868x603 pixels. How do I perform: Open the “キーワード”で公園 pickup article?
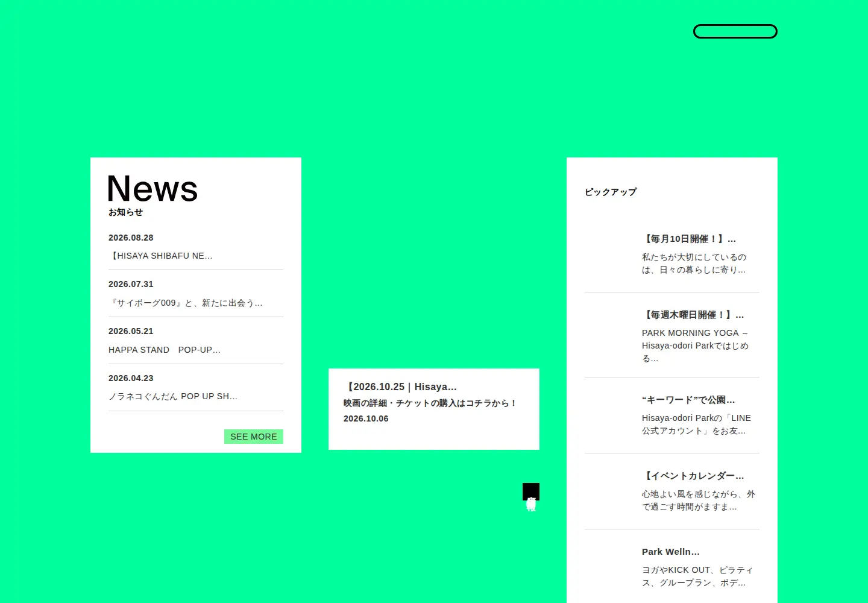(672, 415)
